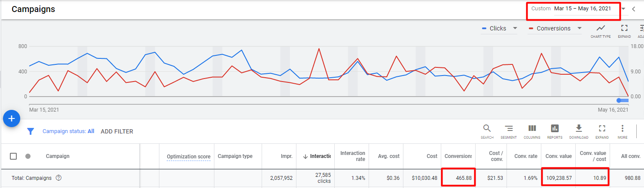Open the Conversions metric dropdown

(555, 28)
